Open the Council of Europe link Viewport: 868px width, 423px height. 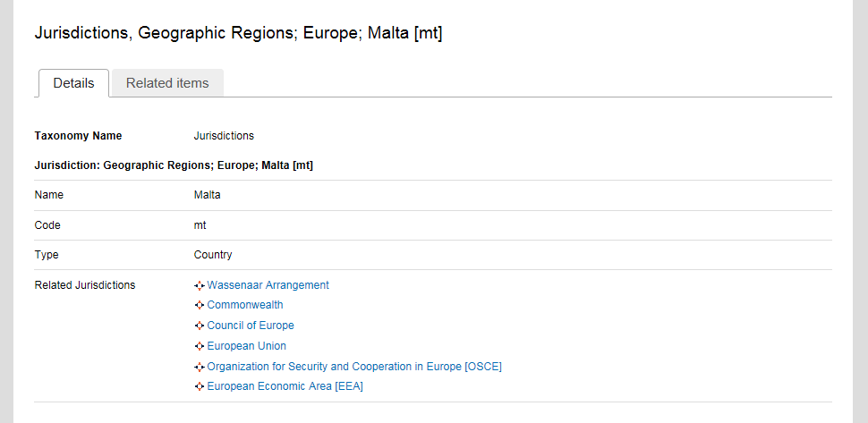251,326
